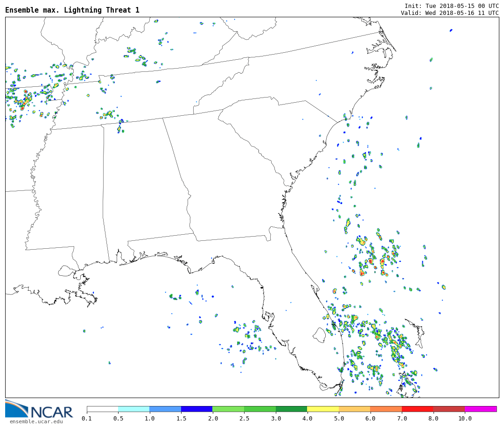Click the light green 2.0–2.5 legend swatch

[x=228, y=409]
